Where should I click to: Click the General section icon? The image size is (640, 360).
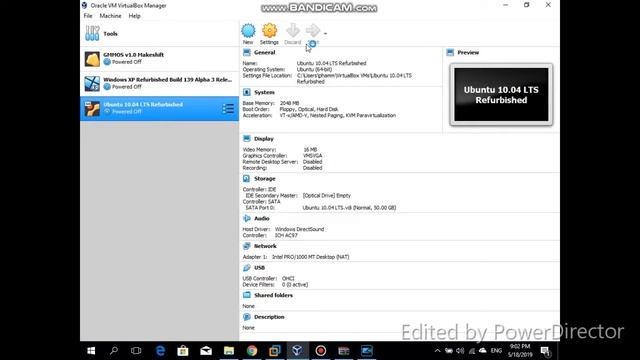pyautogui.click(x=247, y=52)
